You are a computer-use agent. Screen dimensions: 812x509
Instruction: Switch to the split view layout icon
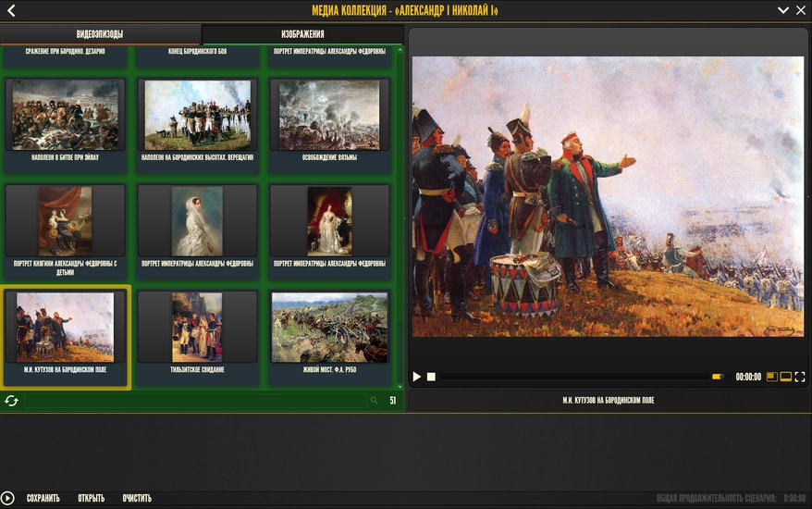[x=771, y=378]
